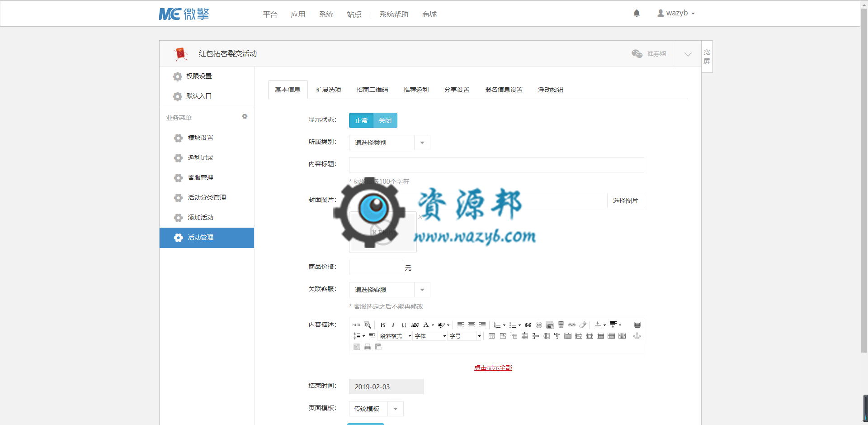Open the 段落格式 paragraph format dropdown
Screen dimensions: 868x425
pyautogui.click(x=395, y=336)
